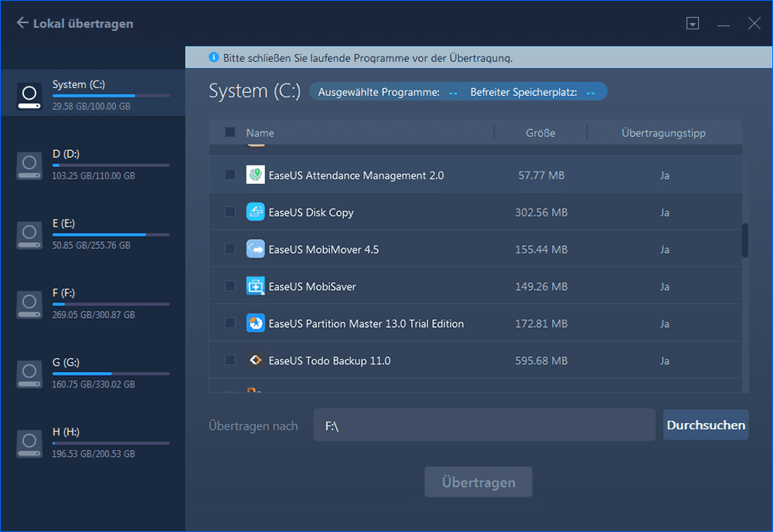Click the System (C:) drive icon

coord(29,96)
